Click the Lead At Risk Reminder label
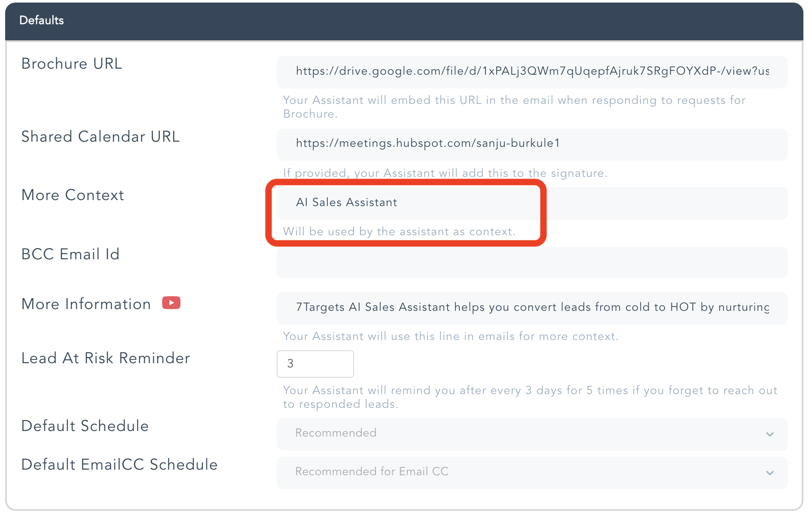Screen dimensions: 812x516 tap(106, 358)
